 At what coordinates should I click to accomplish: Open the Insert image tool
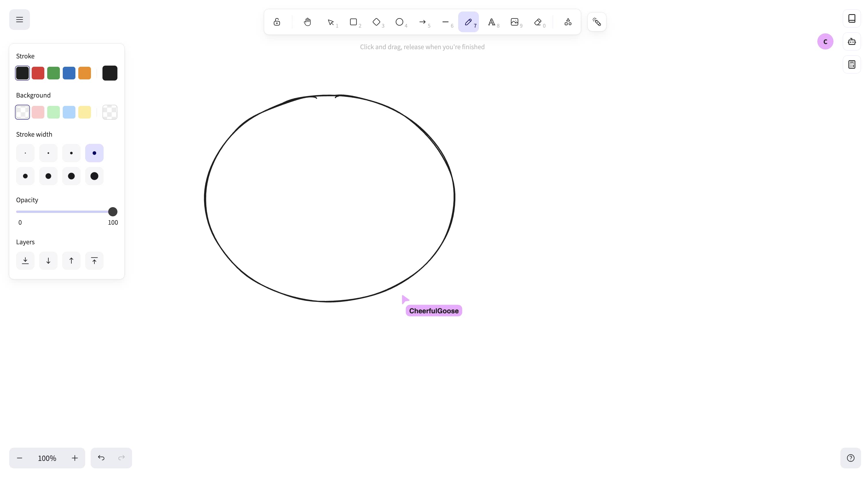515,22
